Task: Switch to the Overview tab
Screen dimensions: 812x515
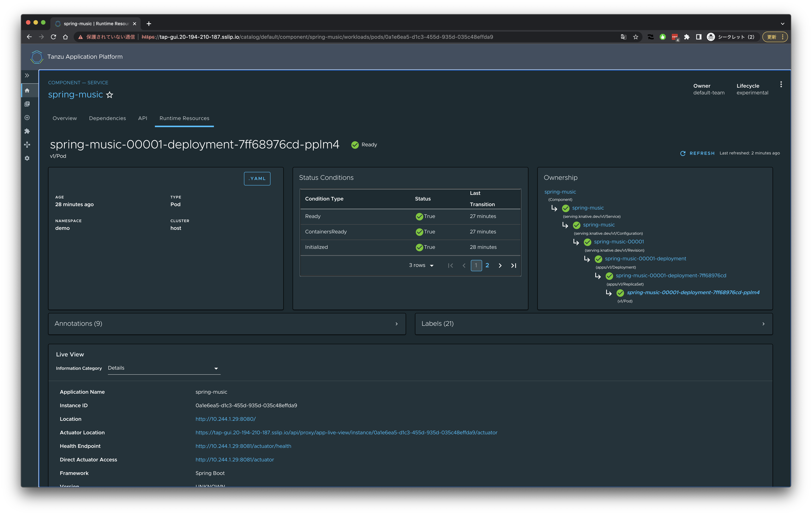Action: [65, 118]
